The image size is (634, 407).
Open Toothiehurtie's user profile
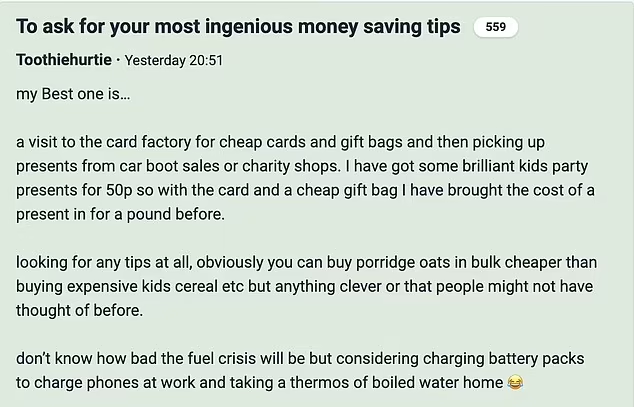click(x=63, y=60)
